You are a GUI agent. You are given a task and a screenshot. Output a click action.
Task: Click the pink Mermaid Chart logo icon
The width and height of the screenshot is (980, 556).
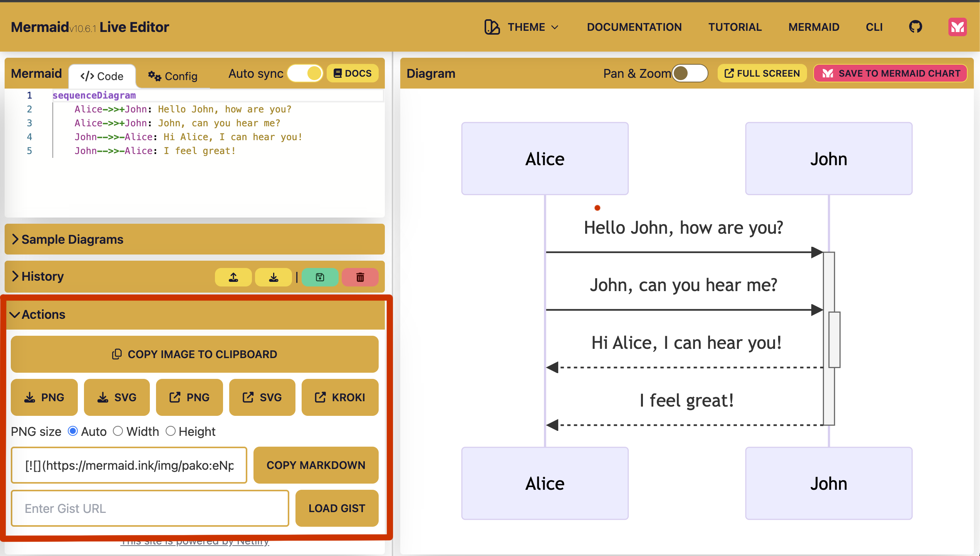click(x=957, y=27)
